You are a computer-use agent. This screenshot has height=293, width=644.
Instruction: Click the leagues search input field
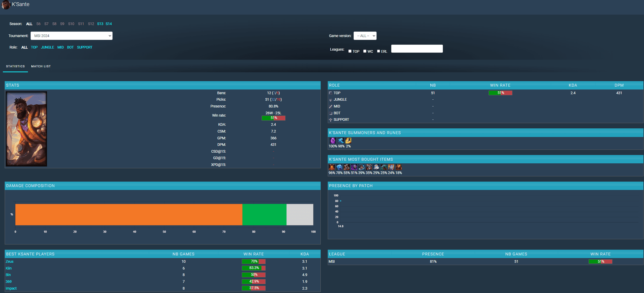tap(417, 49)
